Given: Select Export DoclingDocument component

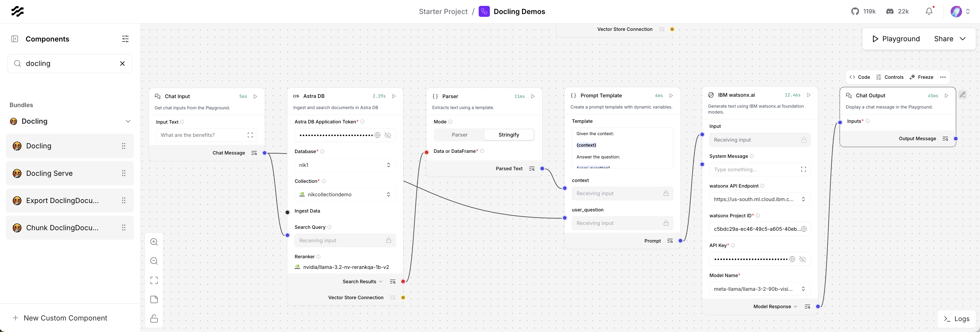Looking at the screenshot, I should click(x=70, y=201).
